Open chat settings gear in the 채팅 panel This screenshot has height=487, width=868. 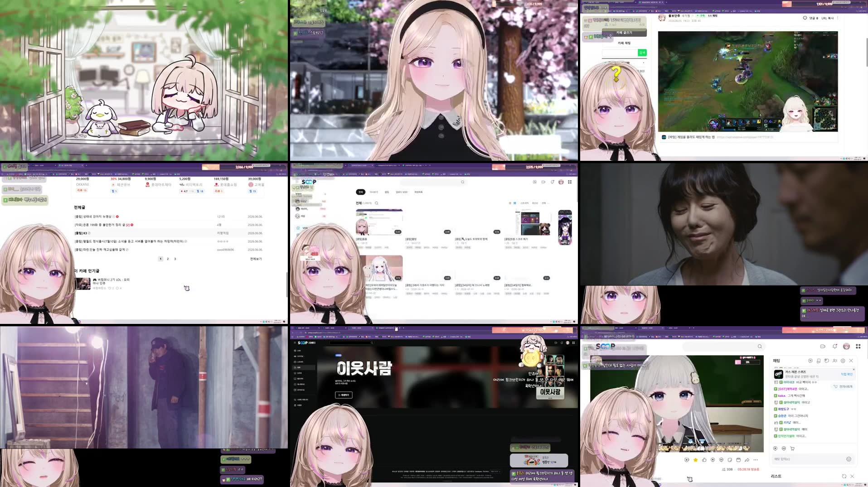click(843, 361)
